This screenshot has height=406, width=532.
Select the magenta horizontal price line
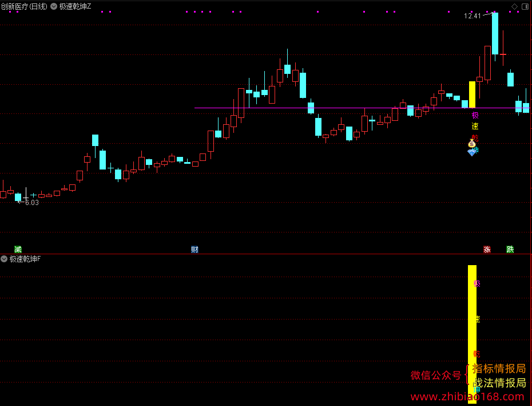coord(362,108)
